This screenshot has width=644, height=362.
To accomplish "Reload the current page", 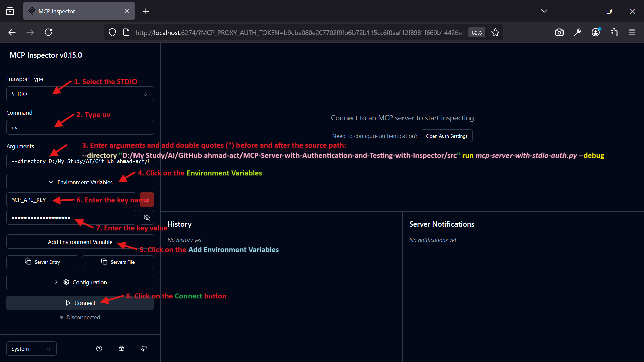I will 48,33.
